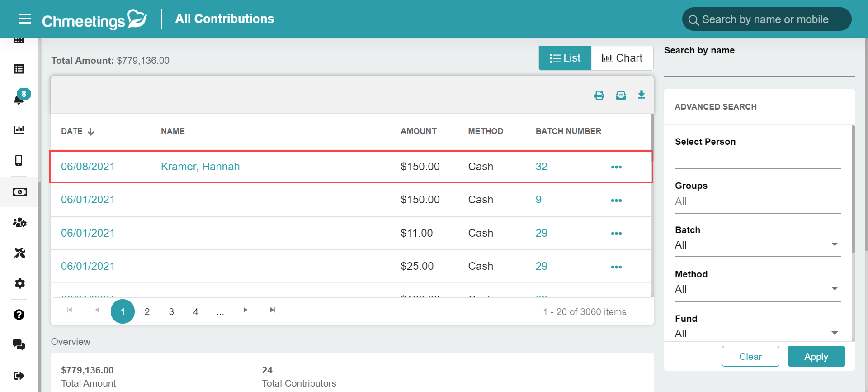Focus the Select Person input field
This screenshot has width=868, height=392.
[758, 159]
